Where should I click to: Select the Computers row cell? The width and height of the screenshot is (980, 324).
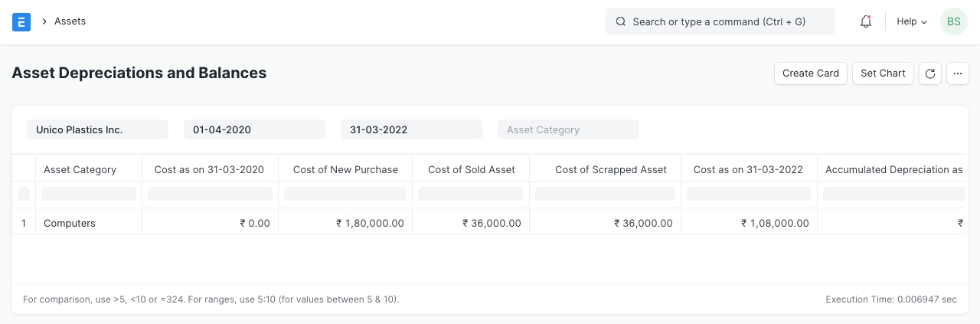click(x=88, y=223)
